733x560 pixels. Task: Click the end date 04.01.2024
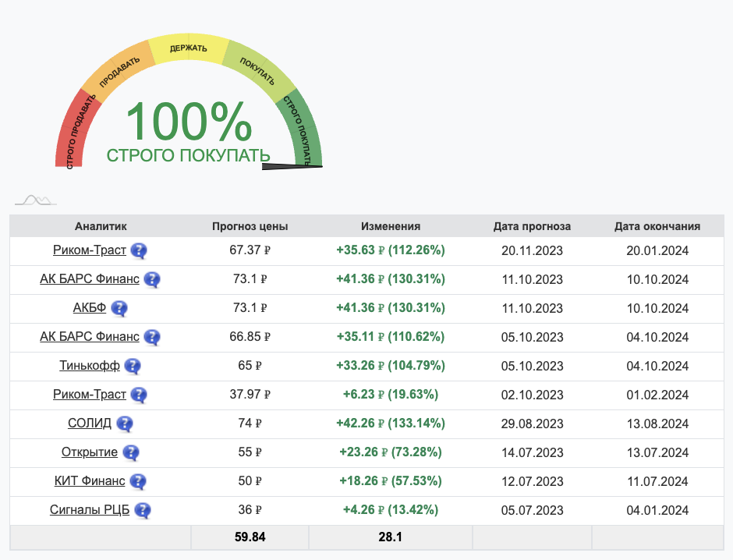[x=657, y=510]
